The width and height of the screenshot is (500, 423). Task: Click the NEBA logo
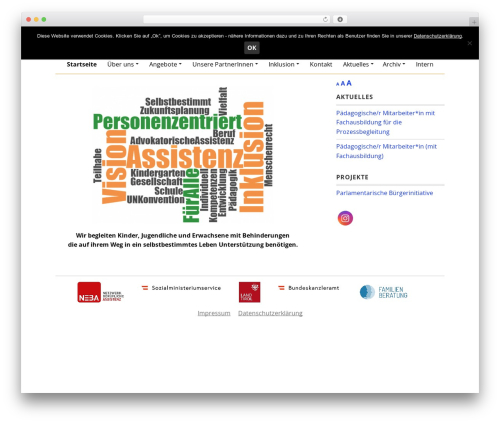(100, 292)
